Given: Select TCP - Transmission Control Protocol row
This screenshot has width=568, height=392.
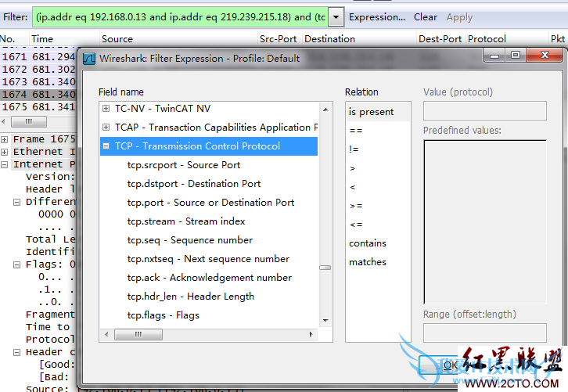Looking at the screenshot, I should coord(209,146).
